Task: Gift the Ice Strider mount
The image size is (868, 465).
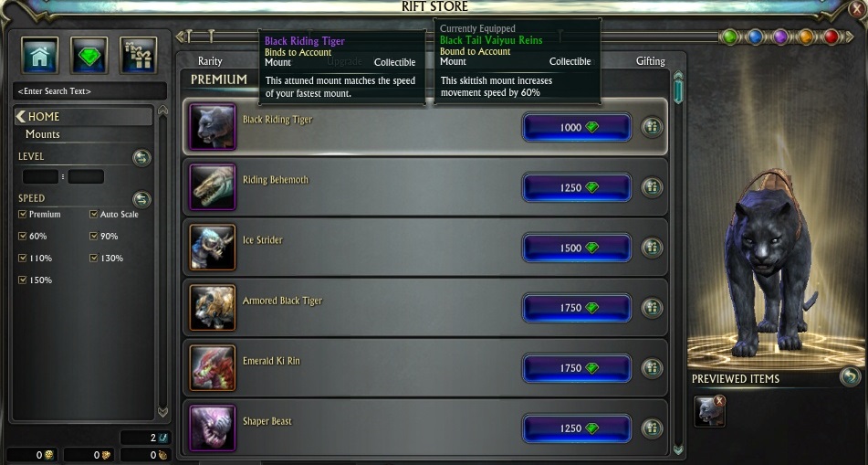Action: pyautogui.click(x=652, y=248)
